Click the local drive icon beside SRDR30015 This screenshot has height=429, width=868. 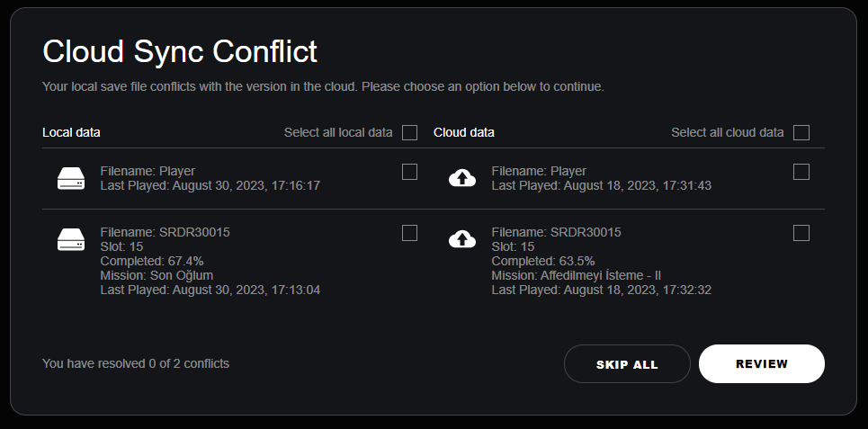click(x=71, y=239)
